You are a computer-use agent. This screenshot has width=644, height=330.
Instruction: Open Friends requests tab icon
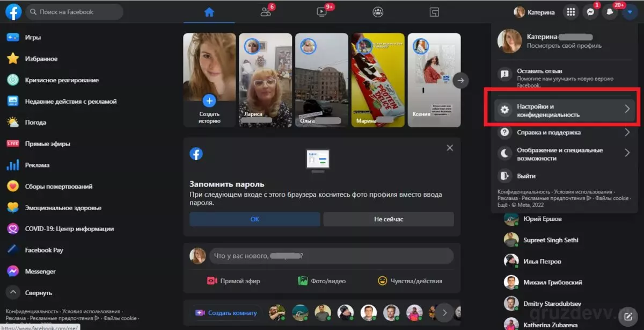pyautogui.click(x=266, y=11)
